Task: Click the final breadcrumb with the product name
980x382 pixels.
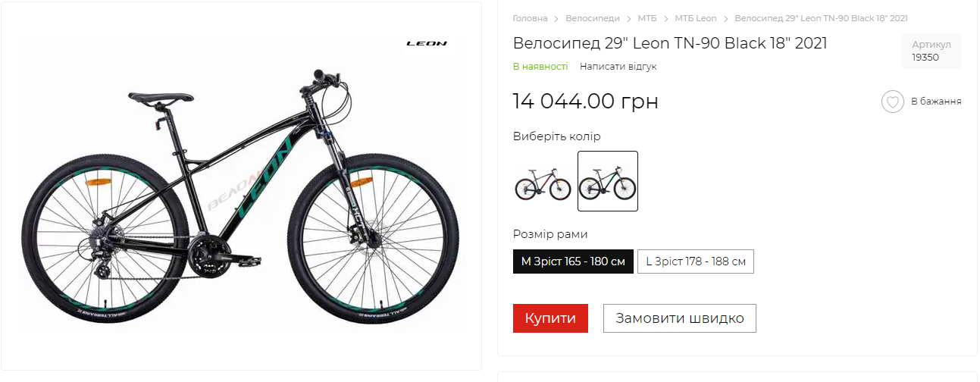Action: pos(821,18)
